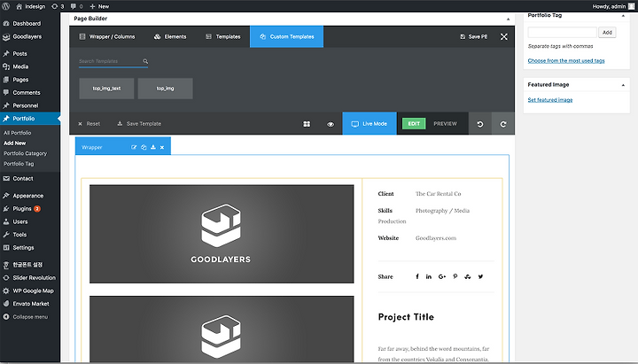Open the Indesign site home link

click(x=31, y=6)
